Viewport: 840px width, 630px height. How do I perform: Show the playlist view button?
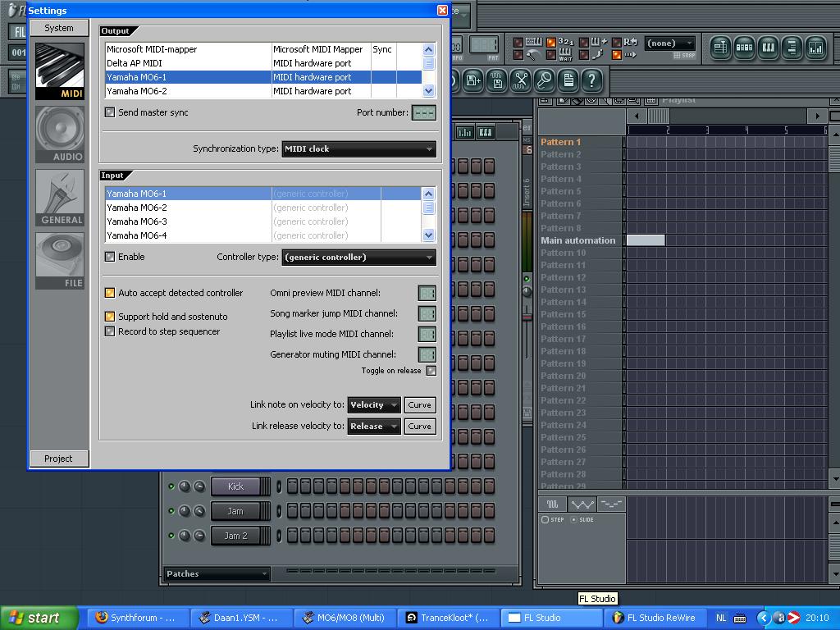pyautogui.click(x=720, y=48)
